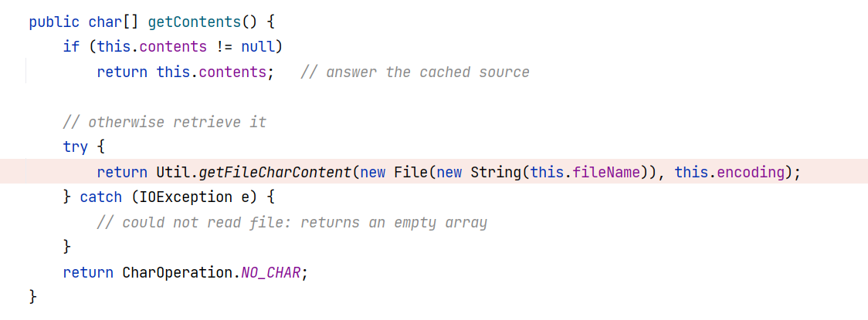Place cursor on the try keyword
868x320 pixels.
tap(76, 147)
